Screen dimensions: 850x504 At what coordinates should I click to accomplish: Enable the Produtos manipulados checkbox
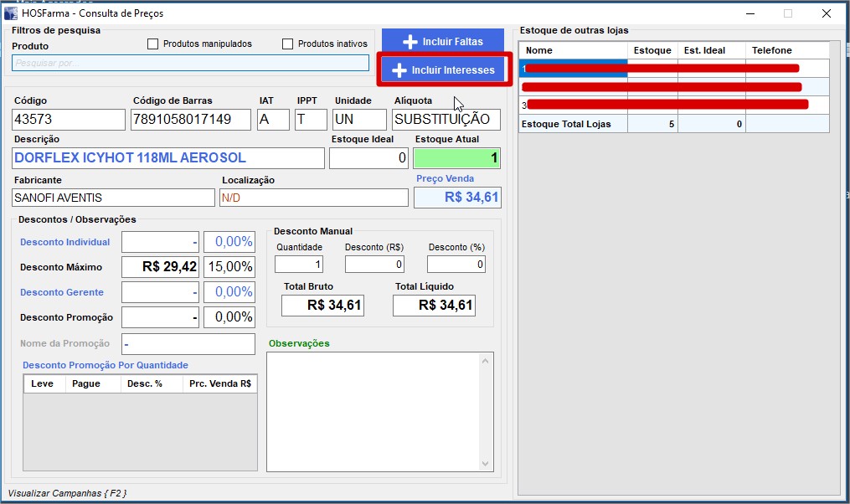click(152, 44)
